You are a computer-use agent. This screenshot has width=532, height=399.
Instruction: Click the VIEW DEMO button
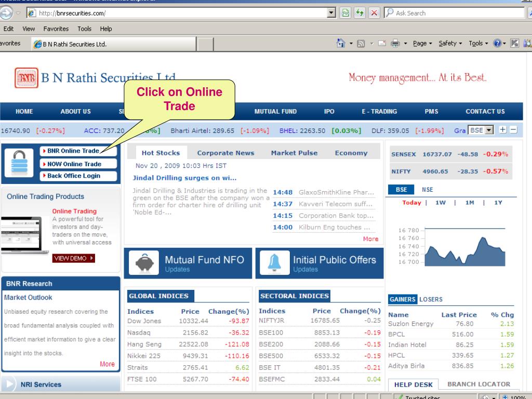[x=73, y=258]
